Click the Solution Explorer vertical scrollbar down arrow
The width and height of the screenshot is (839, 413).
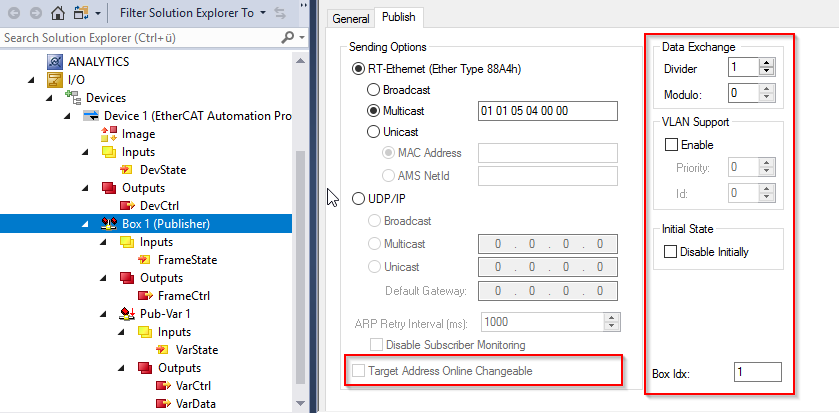300,403
